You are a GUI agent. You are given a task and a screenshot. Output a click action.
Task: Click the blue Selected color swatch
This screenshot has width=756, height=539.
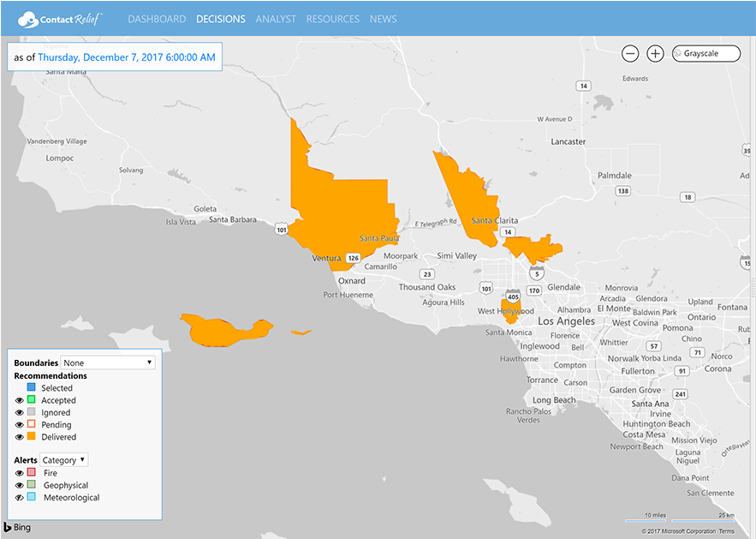(31, 388)
